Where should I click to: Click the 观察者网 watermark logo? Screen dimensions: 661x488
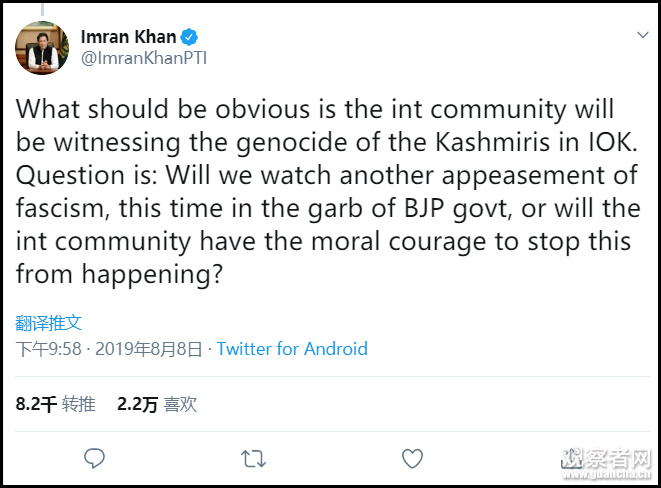[607, 461]
